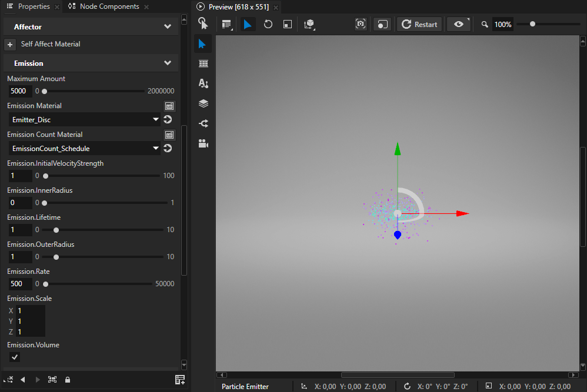Click the zoom magnifier icon
The width and height of the screenshot is (587, 392).
(x=485, y=24)
